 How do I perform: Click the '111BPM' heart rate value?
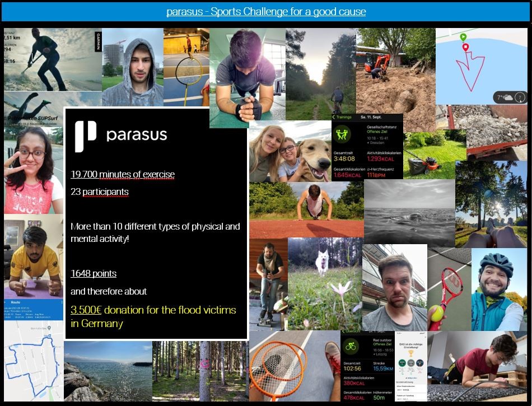click(376, 175)
